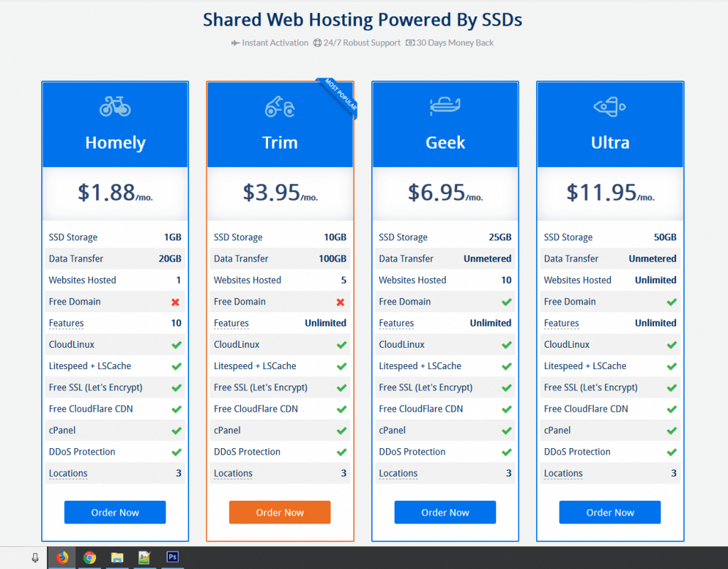Click the Features link in Trim plan

(x=231, y=324)
